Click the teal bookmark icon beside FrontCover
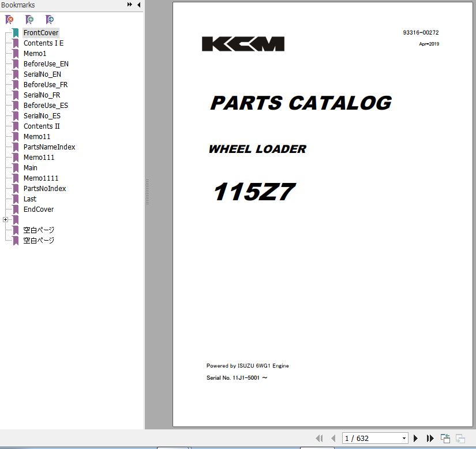Screen dimensions: 476x449 (x=16, y=33)
